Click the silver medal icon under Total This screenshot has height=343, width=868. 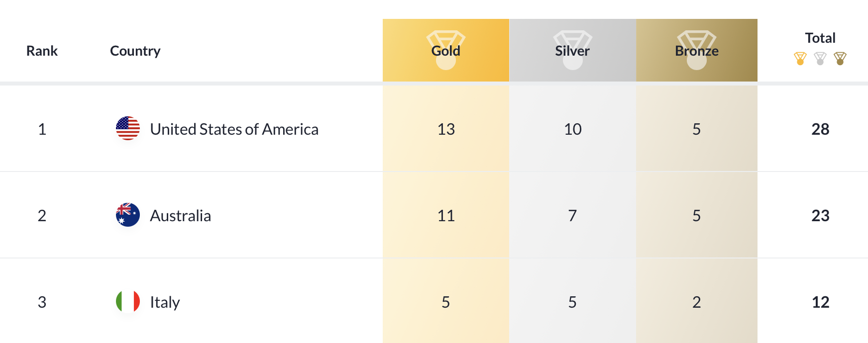click(x=820, y=59)
